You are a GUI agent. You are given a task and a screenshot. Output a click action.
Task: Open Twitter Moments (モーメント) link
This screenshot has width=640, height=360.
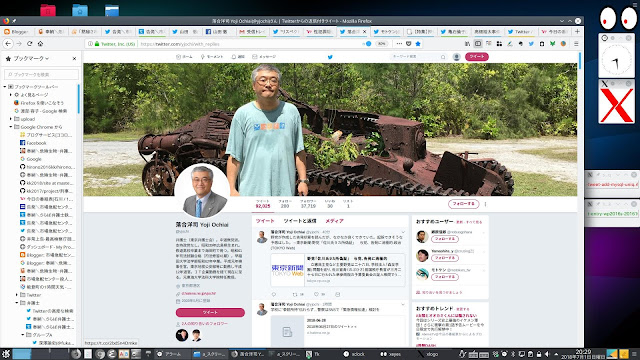pos(211,57)
